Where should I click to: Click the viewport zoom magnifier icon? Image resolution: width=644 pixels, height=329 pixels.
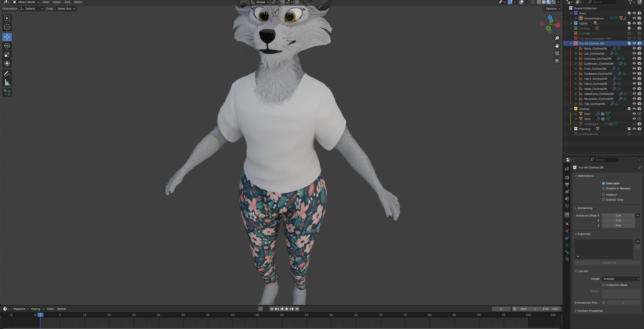point(557,38)
